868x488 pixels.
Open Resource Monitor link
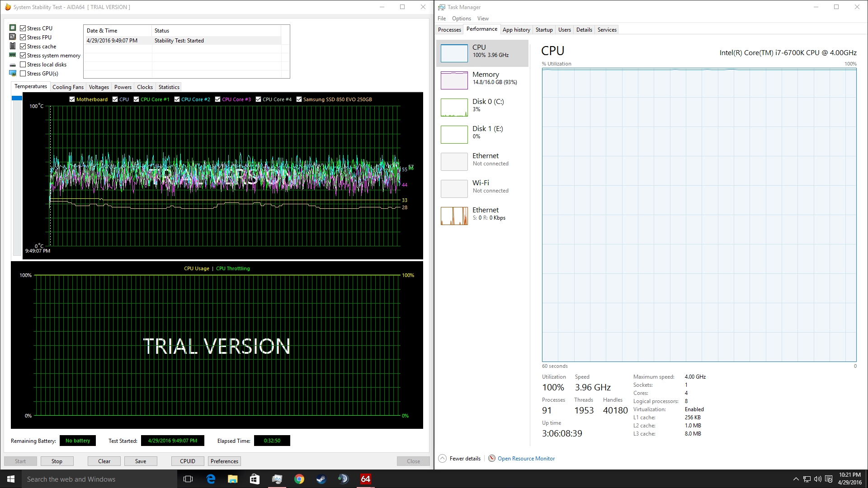(526, 459)
